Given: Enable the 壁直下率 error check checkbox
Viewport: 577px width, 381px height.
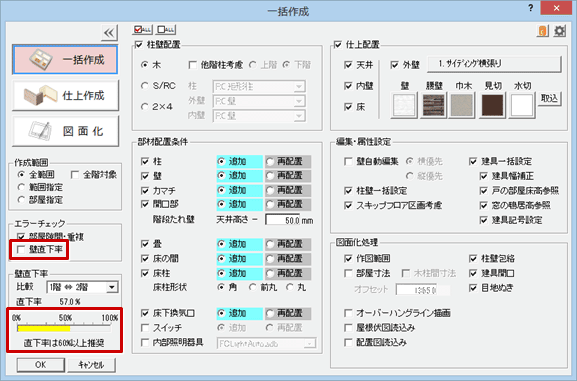Looking at the screenshot, I should pyautogui.click(x=21, y=250).
